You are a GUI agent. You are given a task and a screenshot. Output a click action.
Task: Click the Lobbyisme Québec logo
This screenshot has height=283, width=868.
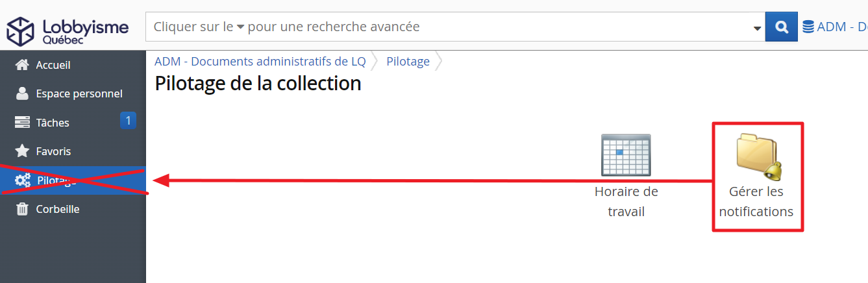pyautogui.click(x=68, y=29)
